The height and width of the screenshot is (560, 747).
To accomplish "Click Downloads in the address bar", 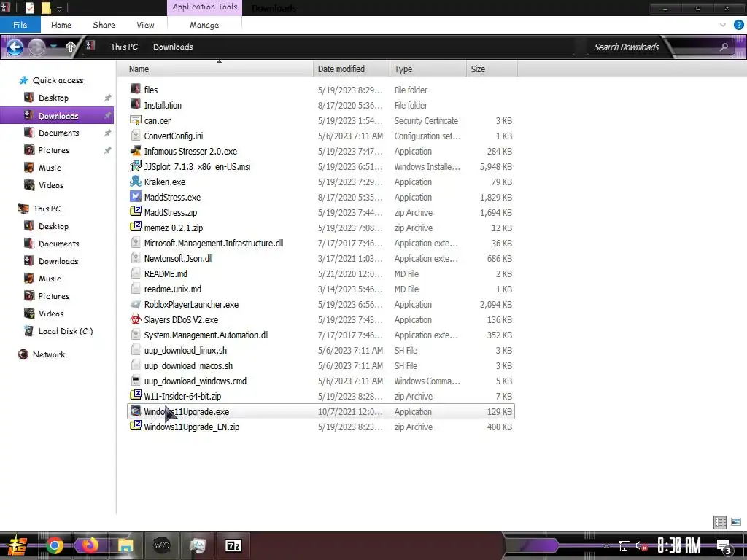I will 173,47.
